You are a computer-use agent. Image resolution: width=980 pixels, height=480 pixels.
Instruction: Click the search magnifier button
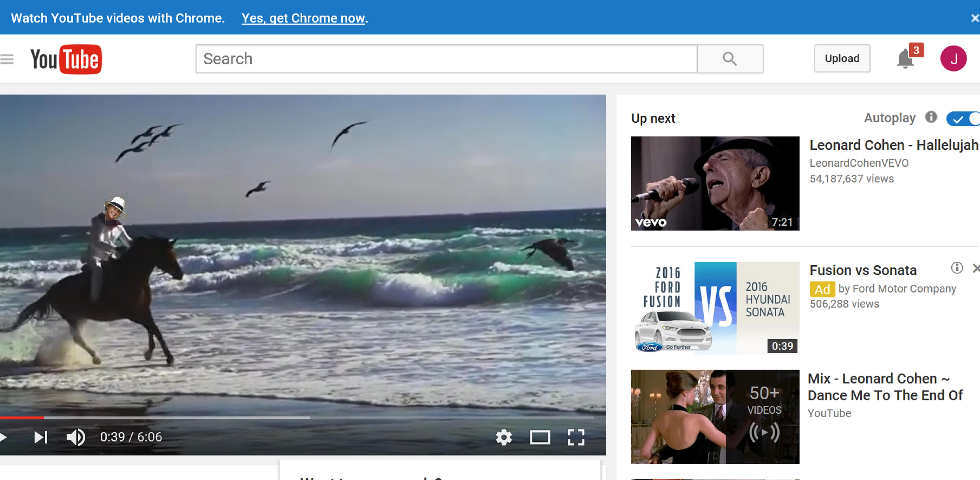730,59
